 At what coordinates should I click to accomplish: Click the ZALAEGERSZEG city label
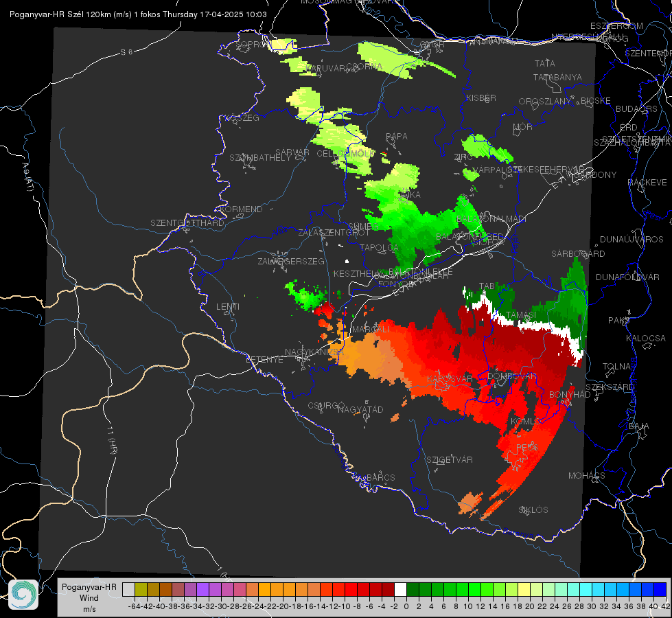click(291, 261)
